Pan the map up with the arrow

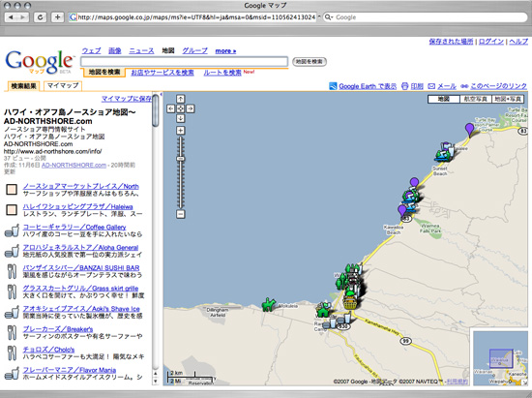pyautogui.click(x=181, y=99)
